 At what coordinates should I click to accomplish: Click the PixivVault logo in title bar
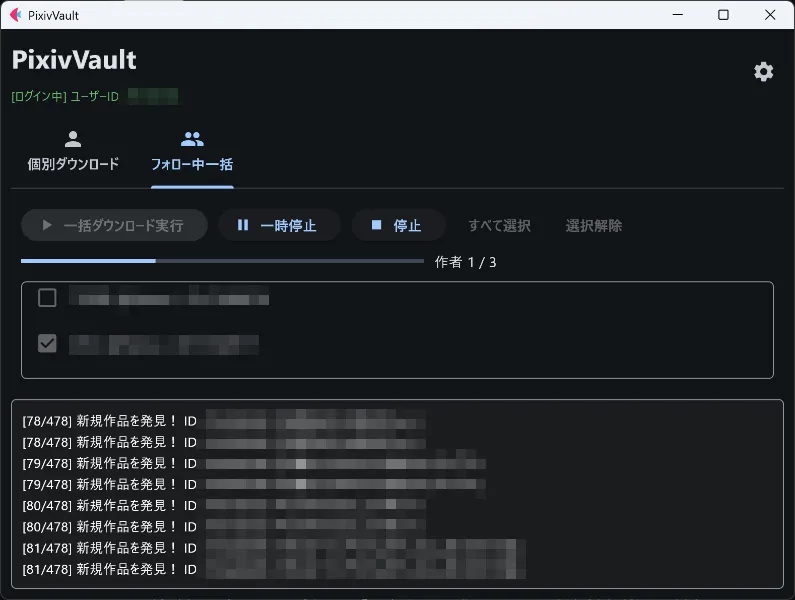16,15
